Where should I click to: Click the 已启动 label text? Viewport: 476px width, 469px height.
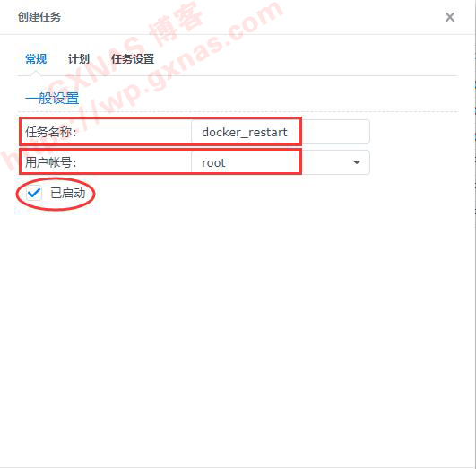[x=68, y=193]
